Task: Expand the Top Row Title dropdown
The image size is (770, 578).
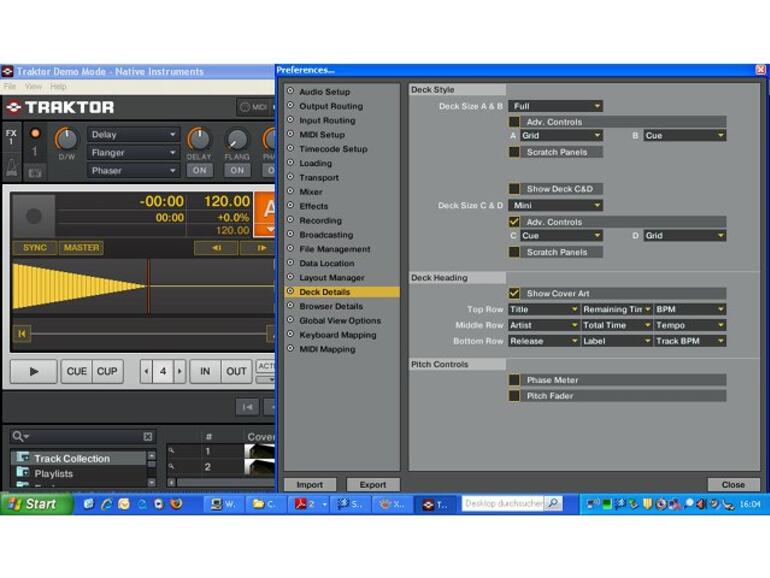Action: 543,310
